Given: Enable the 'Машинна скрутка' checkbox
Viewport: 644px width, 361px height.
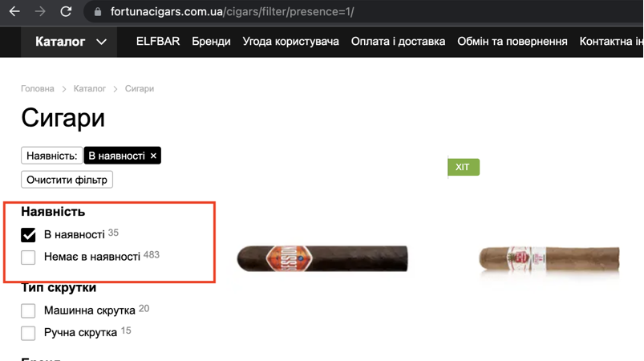Looking at the screenshot, I should pyautogui.click(x=28, y=310).
